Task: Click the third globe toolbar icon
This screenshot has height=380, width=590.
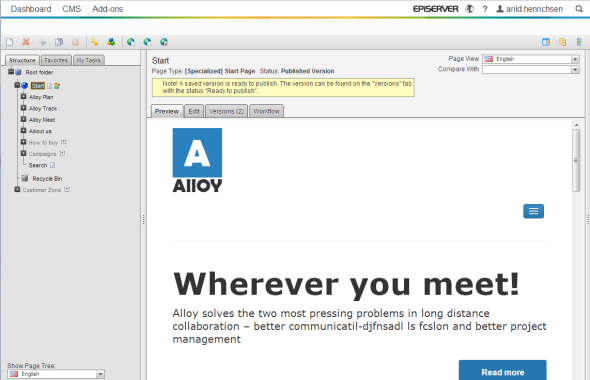Action: (164, 42)
